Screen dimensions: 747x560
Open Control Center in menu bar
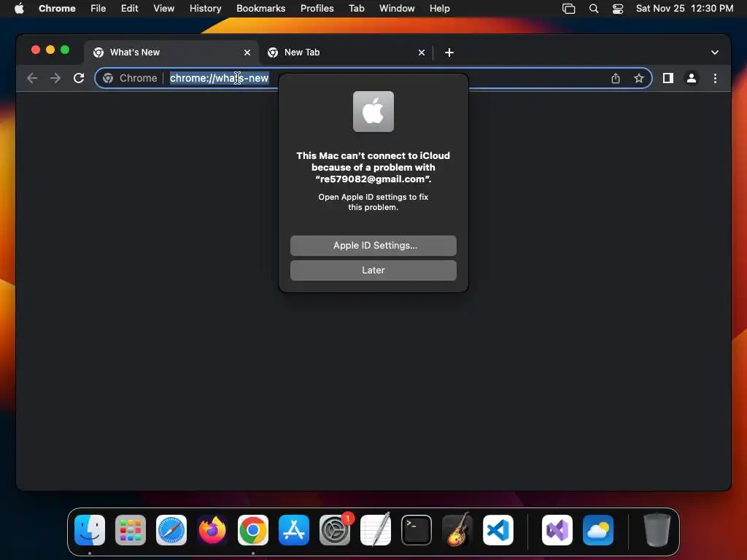pos(617,9)
